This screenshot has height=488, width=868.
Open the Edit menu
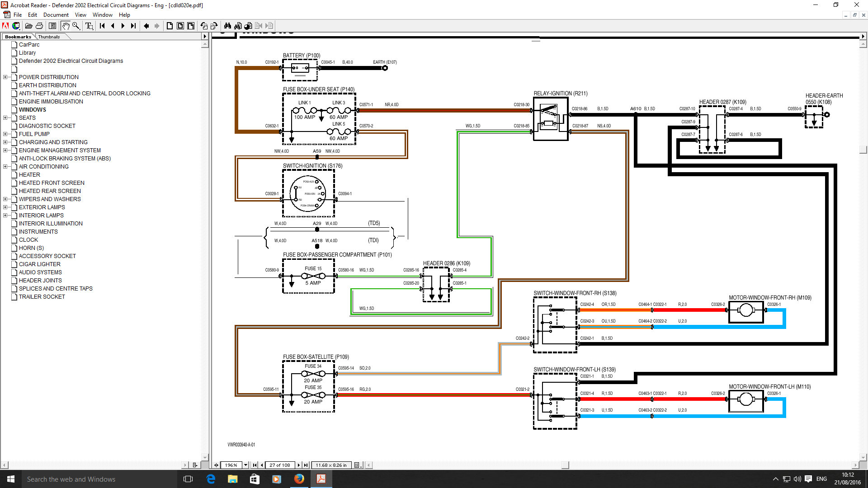pos(33,15)
